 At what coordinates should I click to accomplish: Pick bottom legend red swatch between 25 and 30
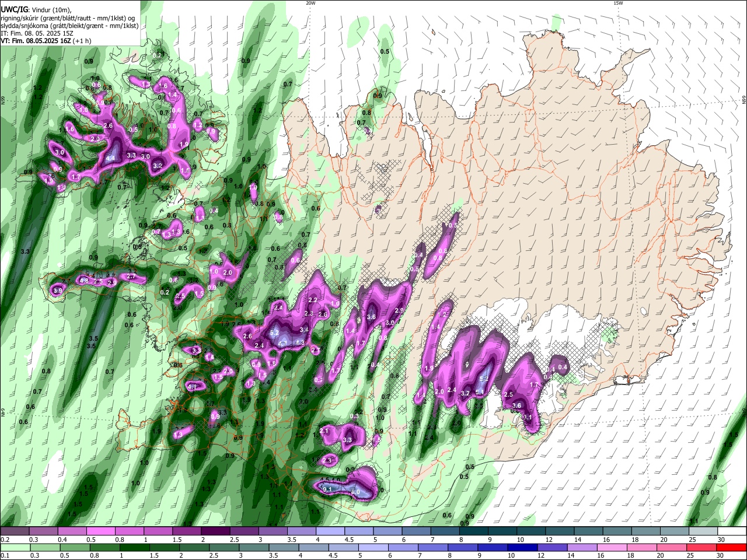coord(700,547)
